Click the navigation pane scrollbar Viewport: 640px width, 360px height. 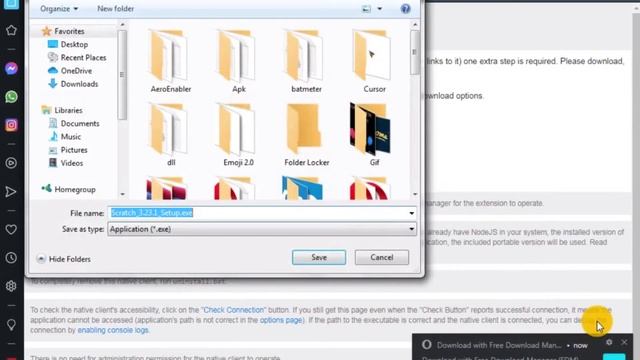[122, 75]
